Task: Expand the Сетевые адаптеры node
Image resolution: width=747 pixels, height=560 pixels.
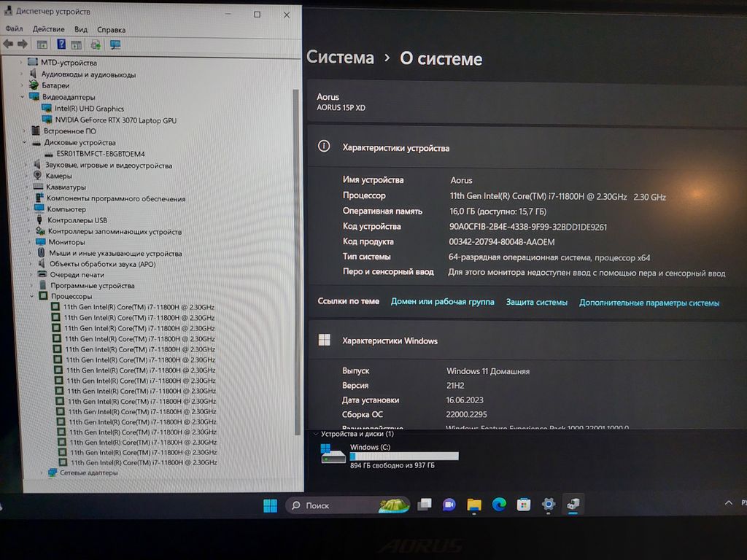Action: click(42, 472)
